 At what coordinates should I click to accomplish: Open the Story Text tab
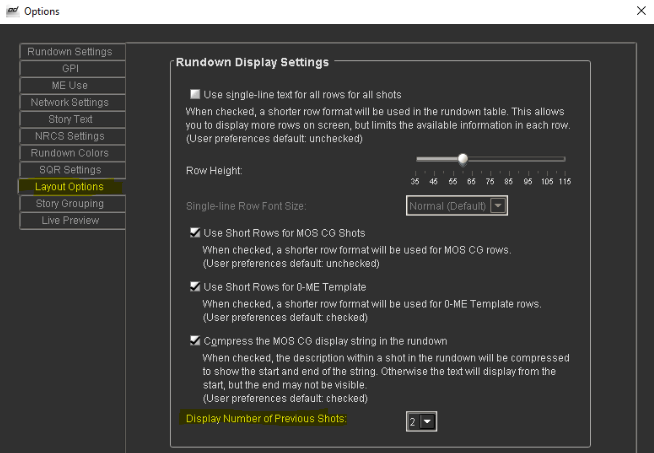70,119
